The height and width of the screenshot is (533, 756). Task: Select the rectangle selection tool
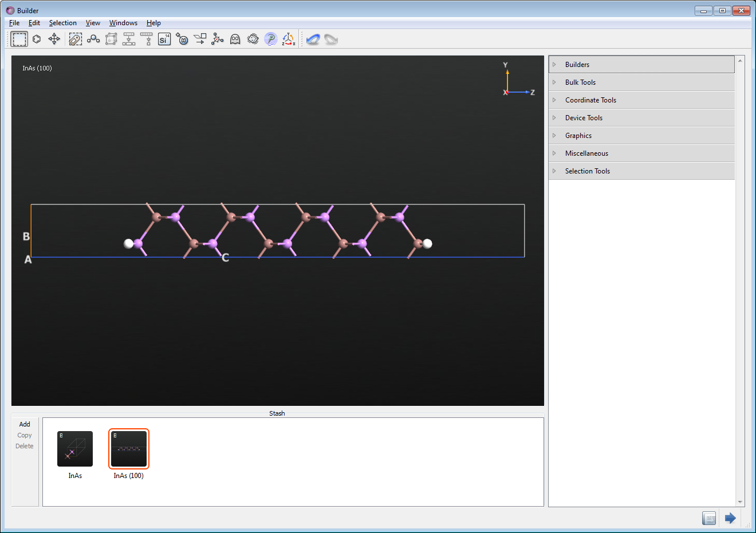point(19,39)
